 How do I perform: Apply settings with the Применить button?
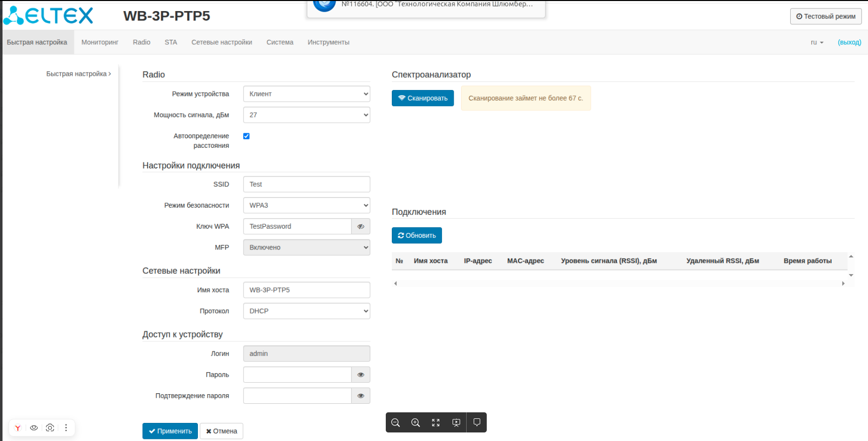click(170, 431)
